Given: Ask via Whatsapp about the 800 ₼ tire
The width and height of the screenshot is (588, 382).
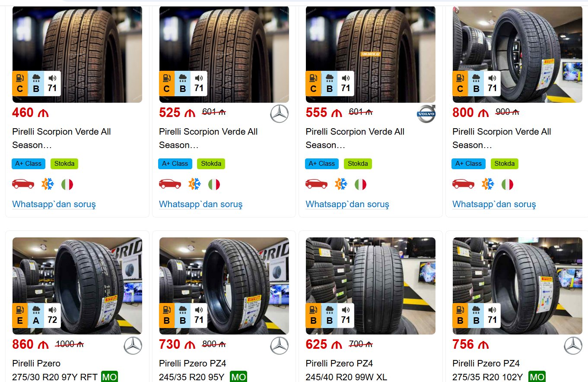Looking at the screenshot, I should pyautogui.click(x=494, y=204).
